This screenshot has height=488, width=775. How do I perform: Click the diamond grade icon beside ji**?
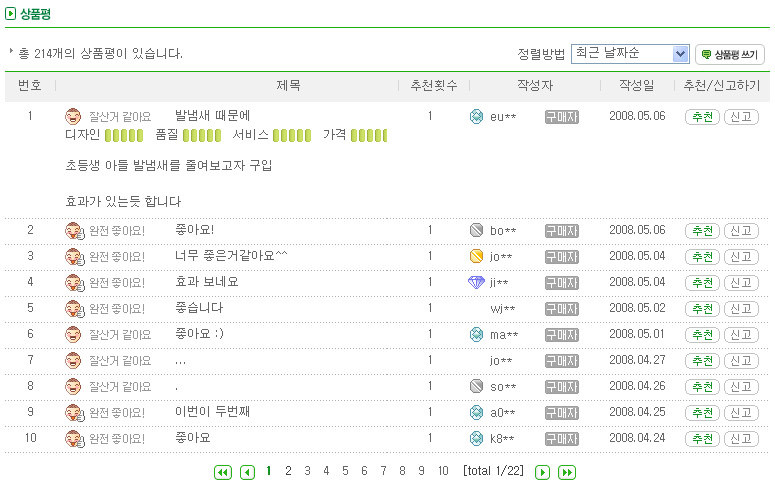coord(476,282)
